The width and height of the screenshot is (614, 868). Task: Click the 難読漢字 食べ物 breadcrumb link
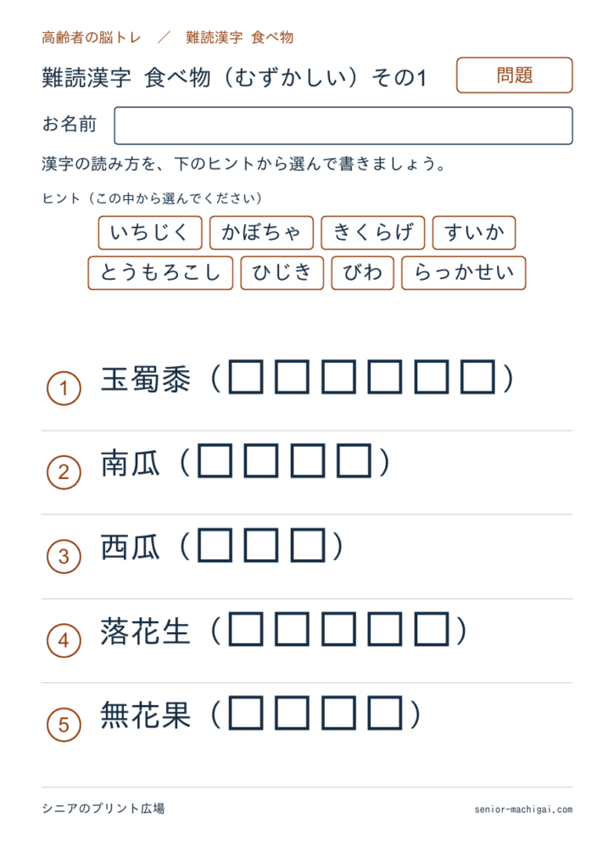pos(240,37)
